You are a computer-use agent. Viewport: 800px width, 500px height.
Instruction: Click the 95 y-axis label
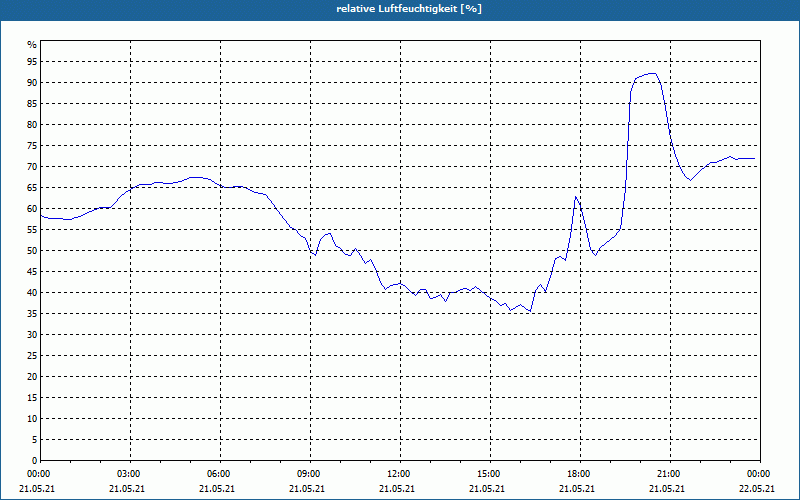coord(32,62)
